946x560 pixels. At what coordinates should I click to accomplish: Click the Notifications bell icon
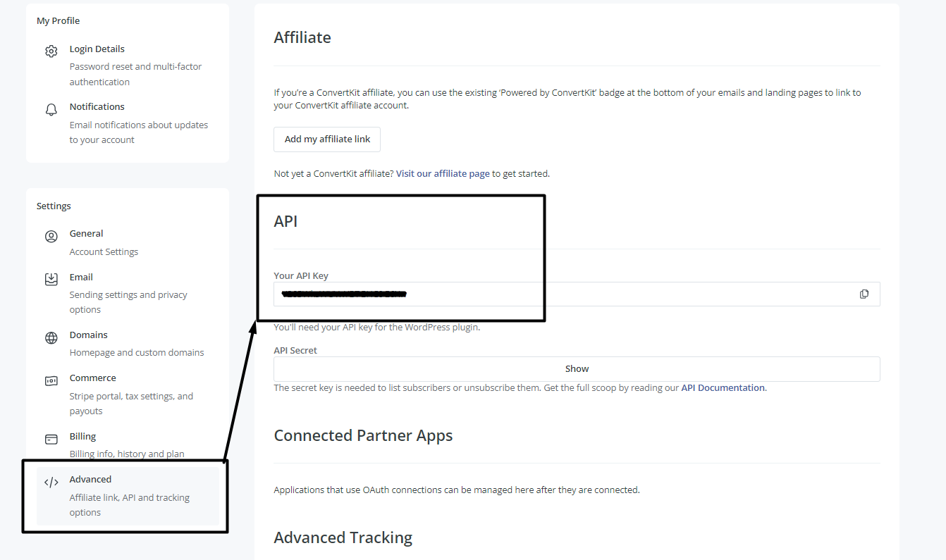51,110
